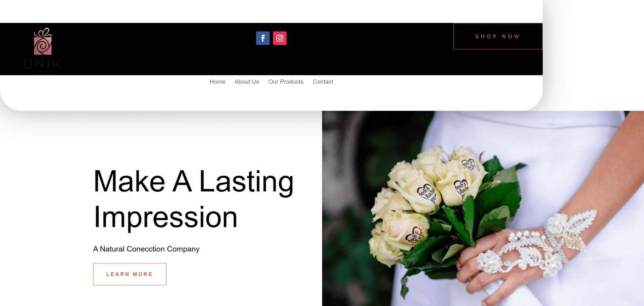Click the empty black header bar area

tap(368, 57)
